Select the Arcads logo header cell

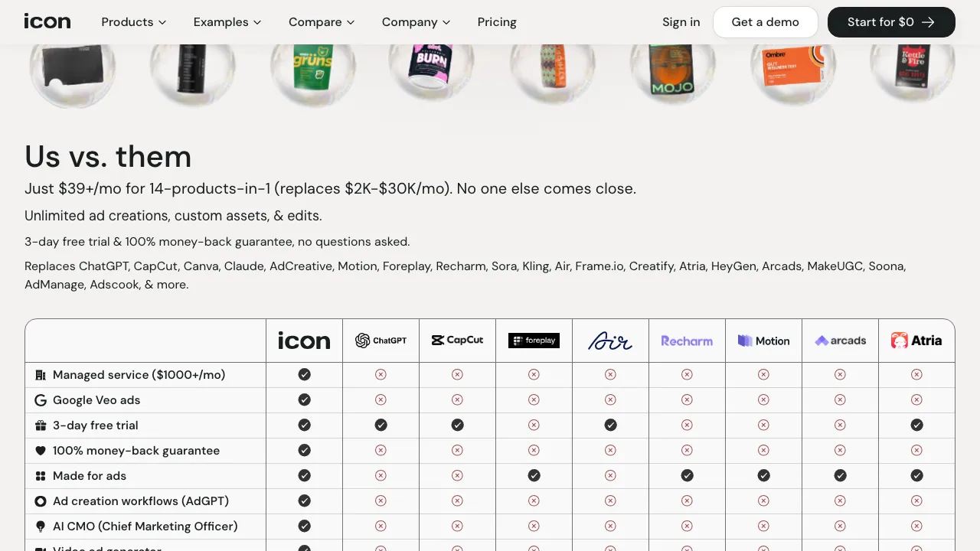click(840, 340)
